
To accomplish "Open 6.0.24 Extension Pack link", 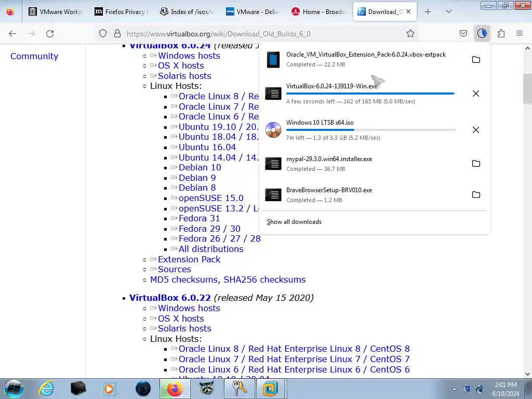I will coord(189,260).
